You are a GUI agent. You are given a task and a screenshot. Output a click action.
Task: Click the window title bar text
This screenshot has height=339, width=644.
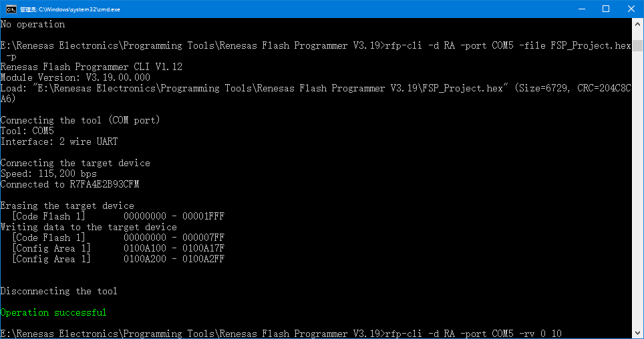click(67, 9)
